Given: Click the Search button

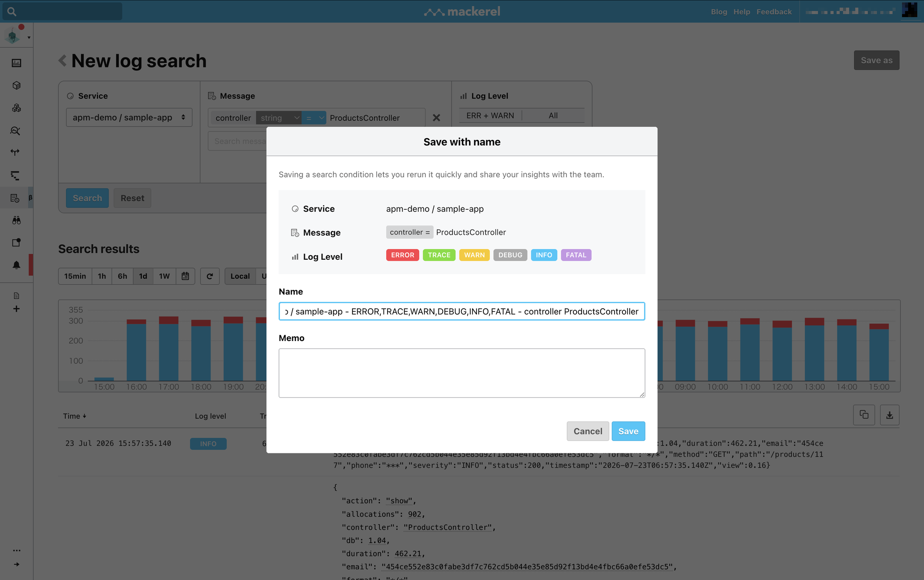Looking at the screenshot, I should 87,198.
